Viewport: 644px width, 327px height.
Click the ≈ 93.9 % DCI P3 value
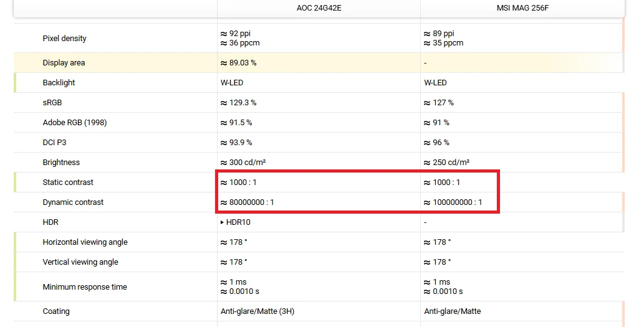236,143
